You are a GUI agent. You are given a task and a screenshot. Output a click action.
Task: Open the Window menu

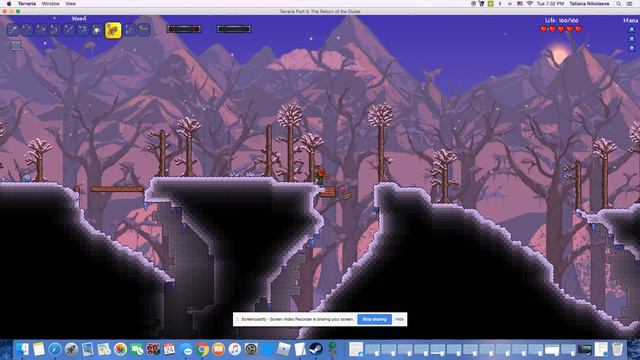click(51, 4)
